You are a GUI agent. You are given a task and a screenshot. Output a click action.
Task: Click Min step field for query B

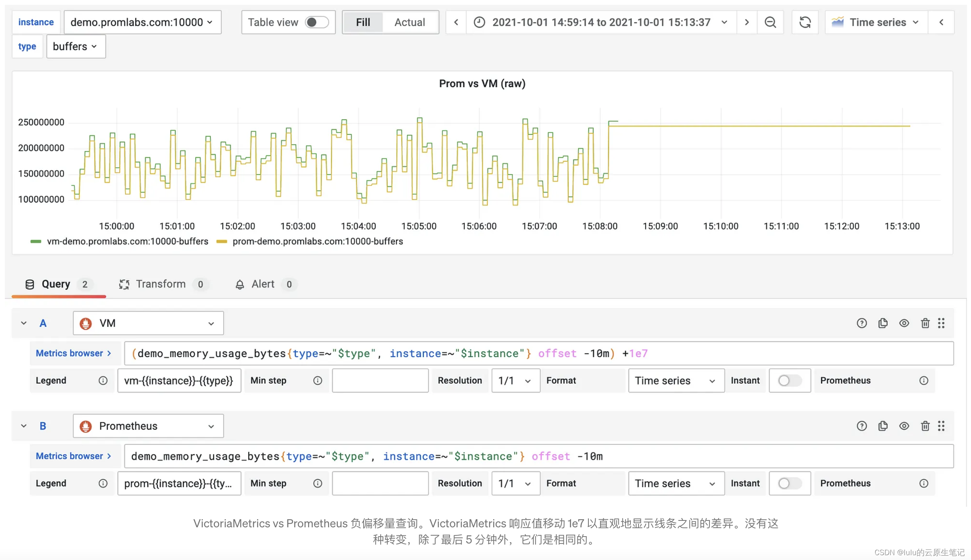380,483
